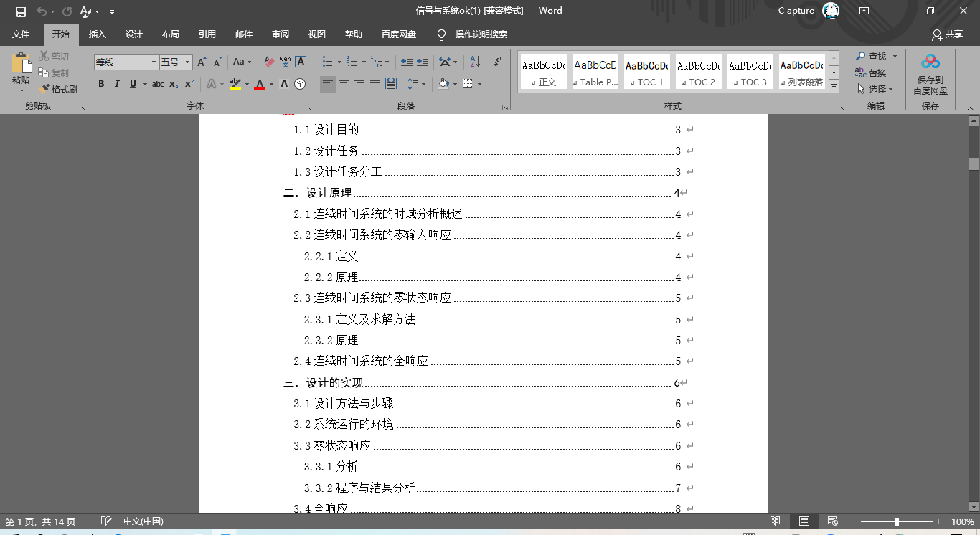Image resolution: width=980 pixels, height=535 pixels.
Task: Open the Change Case (Aa) dropdown
Action: tap(242, 62)
